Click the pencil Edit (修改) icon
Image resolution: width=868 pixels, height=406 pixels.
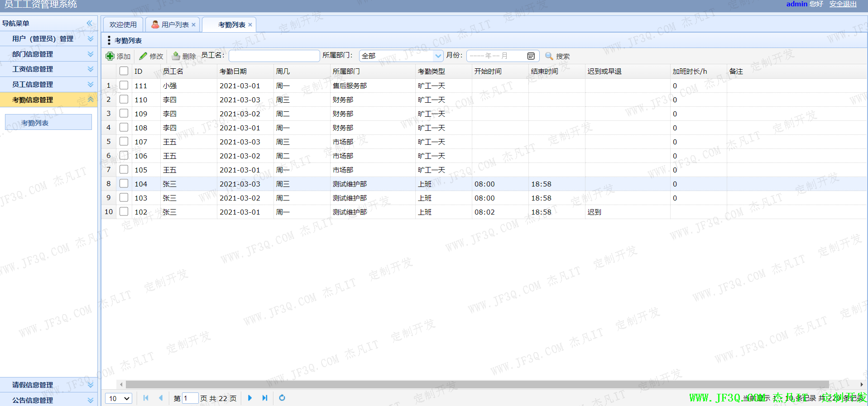(x=144, y=56)
